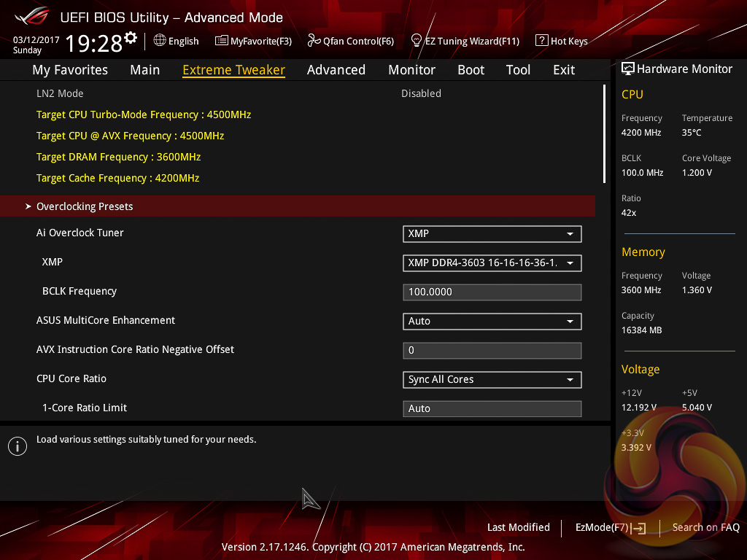
Task: Open Qfan Control(F6)
Action: pyautogui.click(x=351, y=41)
